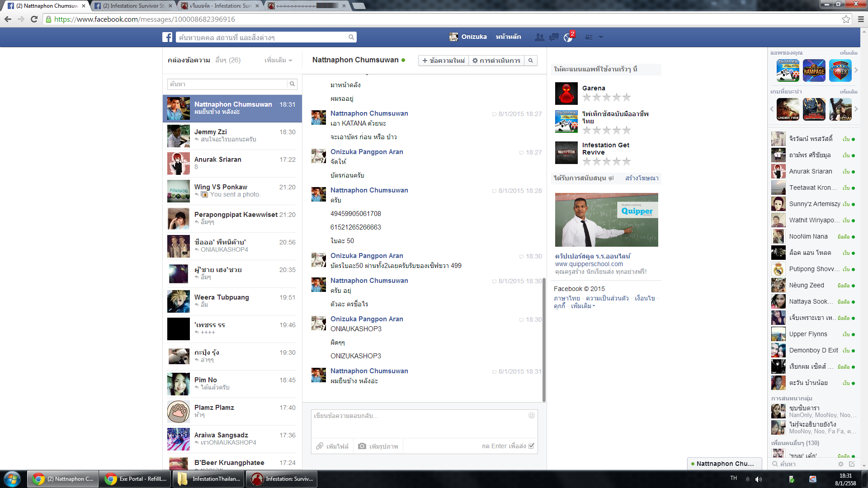Open notifications globe with badge
This screenshot has width=868, height=488.
(x=568, y=38)
